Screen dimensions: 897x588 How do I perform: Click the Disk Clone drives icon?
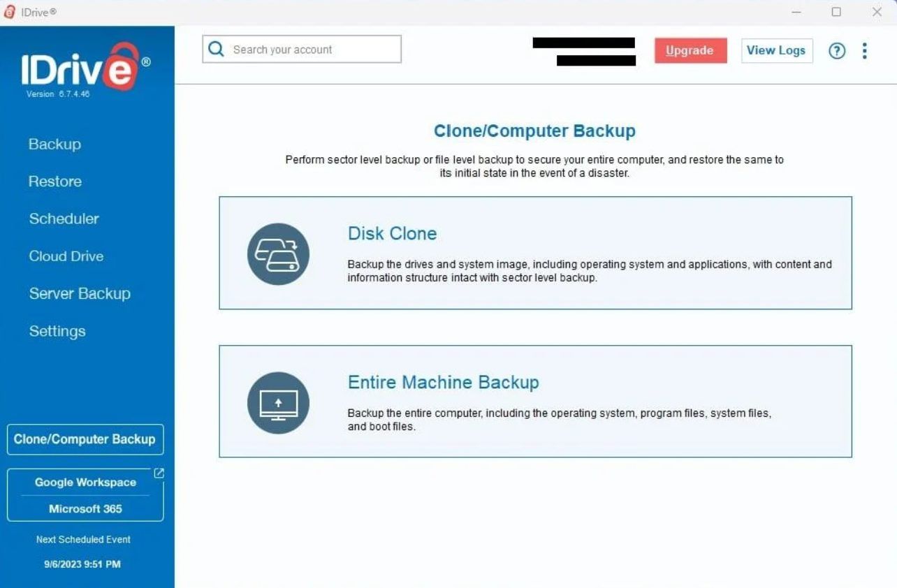coord(278,253)
